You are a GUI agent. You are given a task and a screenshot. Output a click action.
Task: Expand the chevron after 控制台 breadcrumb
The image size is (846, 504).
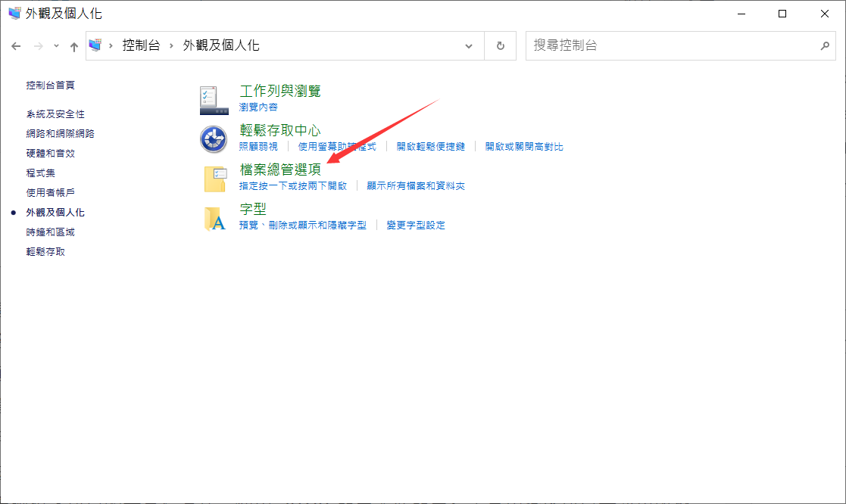pos(171,45)
